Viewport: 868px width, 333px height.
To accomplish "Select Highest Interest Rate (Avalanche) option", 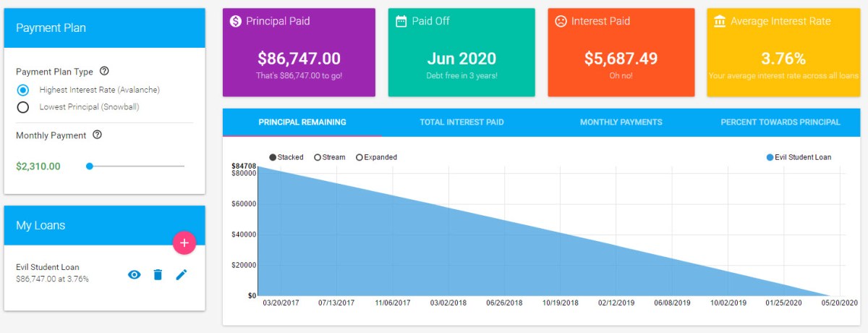I will click(x=23, y=90).
